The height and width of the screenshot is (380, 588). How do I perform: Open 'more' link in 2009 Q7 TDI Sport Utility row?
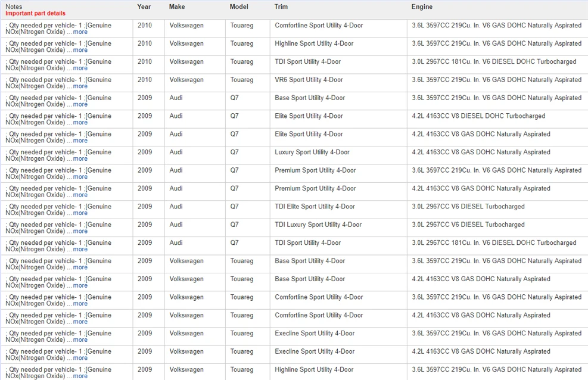pos(80,249)
